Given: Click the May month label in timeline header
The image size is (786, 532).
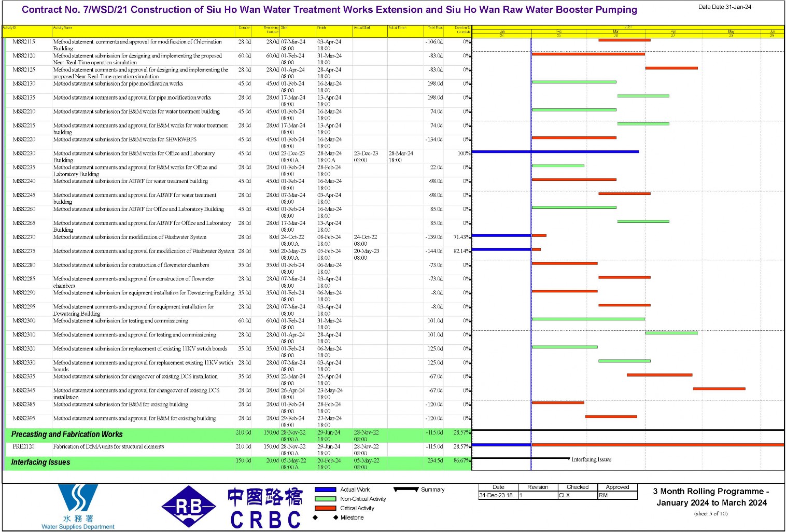Looking at the screenshot, I should click(x=731, y=31).
